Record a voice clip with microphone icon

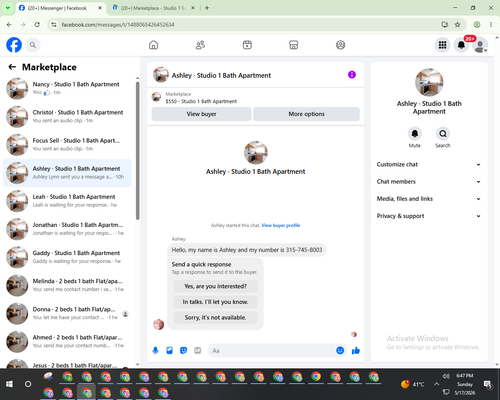[x=155, y=350]
